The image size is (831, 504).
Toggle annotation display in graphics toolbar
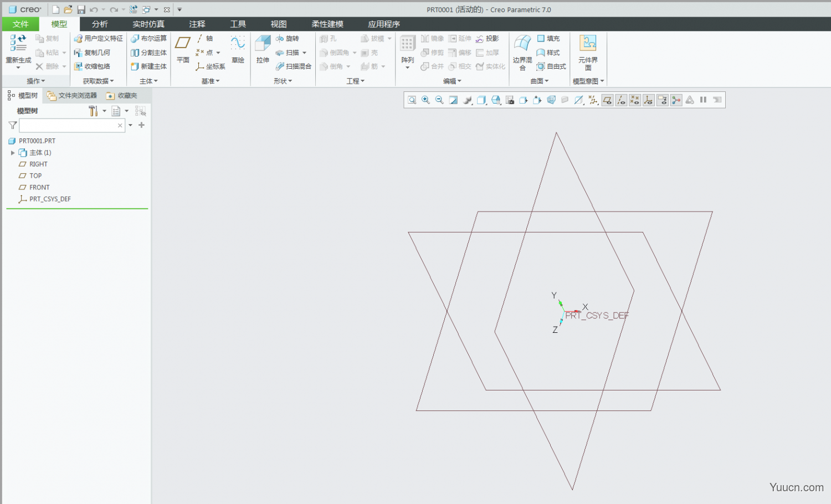[x=662, y=100]
